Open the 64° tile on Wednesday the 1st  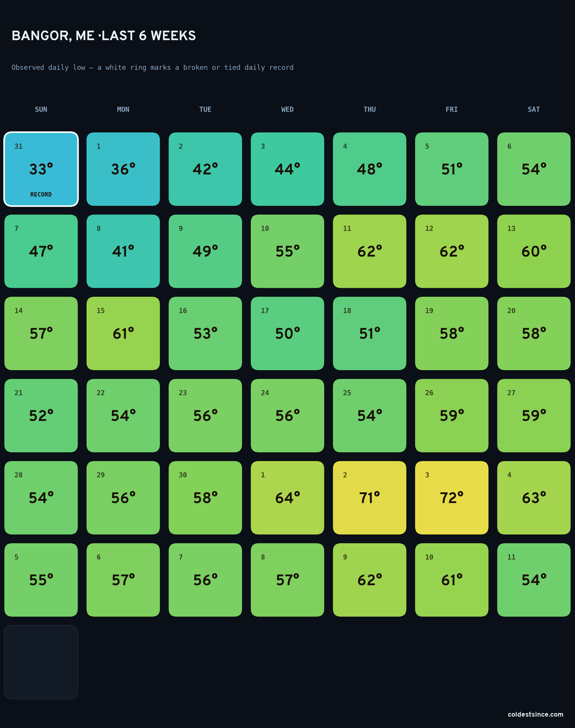[287, 498]
